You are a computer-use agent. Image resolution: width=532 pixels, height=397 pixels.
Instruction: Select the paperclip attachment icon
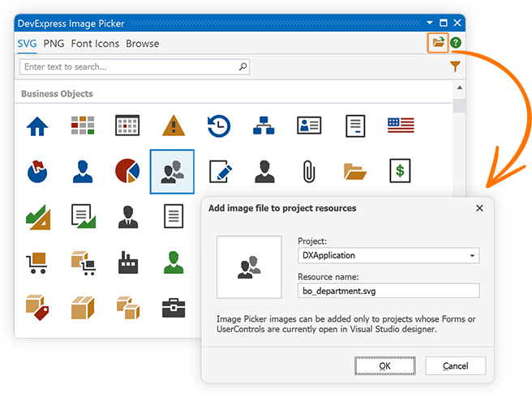(x=309, y=171)
